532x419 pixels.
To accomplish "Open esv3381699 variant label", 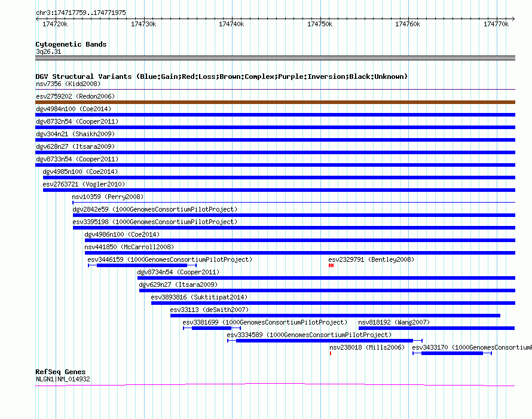I will pos(265,322).
